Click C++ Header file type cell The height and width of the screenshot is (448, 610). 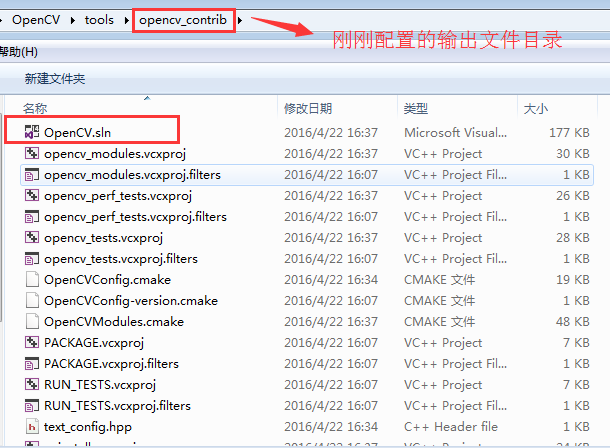coord(451,427)
